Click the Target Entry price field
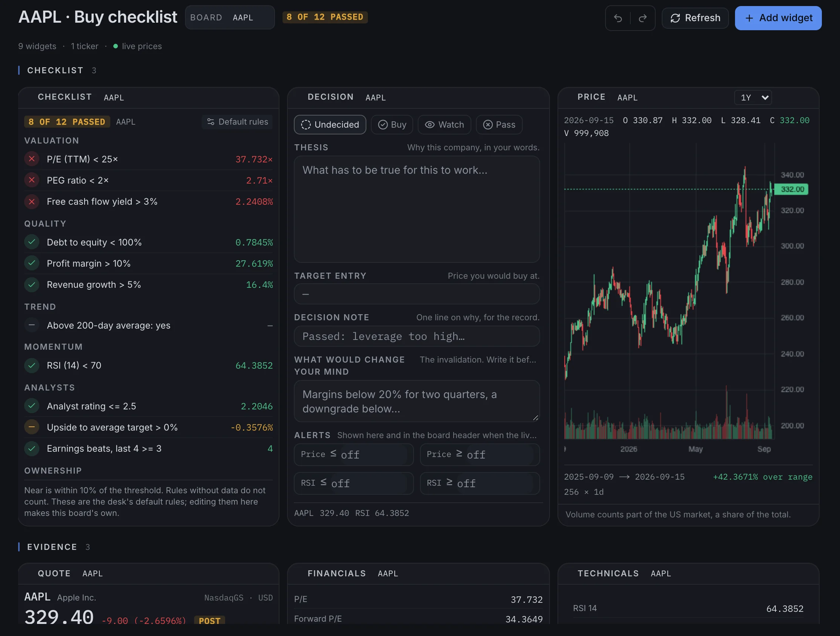 tap(417, 294)
